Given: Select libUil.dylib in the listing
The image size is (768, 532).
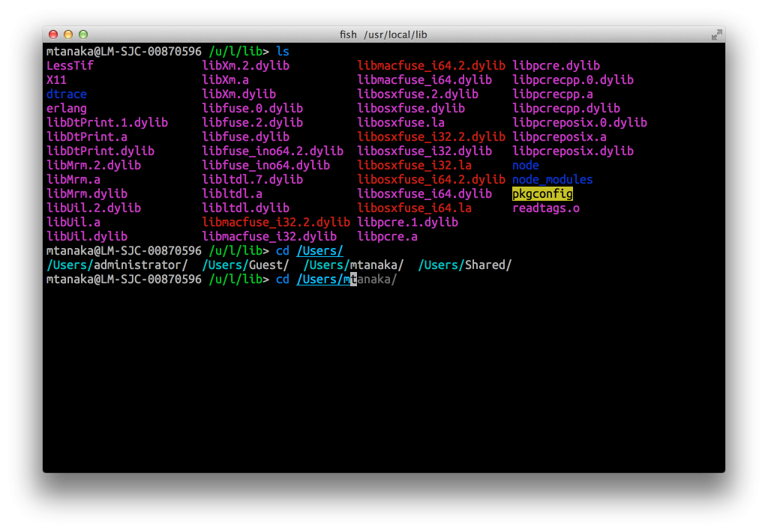Looking at the screenshot, I should (x=87, y=236).
